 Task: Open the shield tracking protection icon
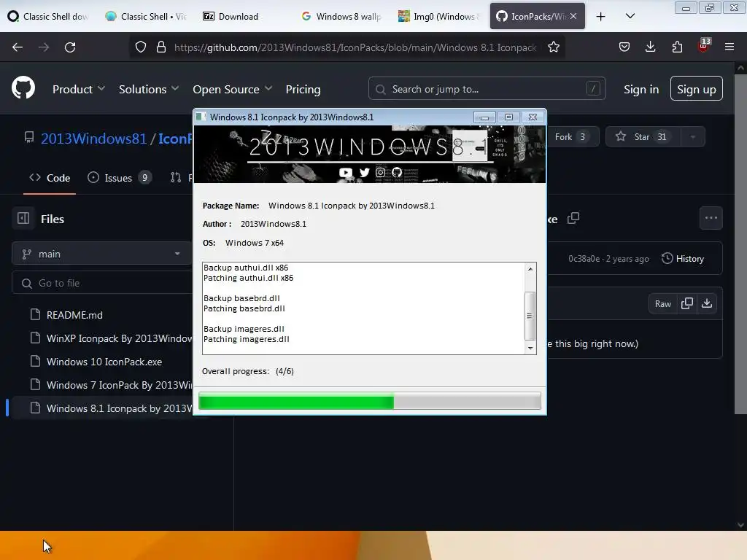tap(141, 47)
